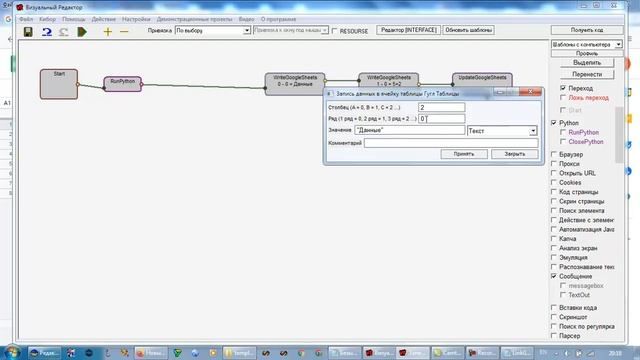
Task: Open the Действие menu
Action: pos(104,19)
